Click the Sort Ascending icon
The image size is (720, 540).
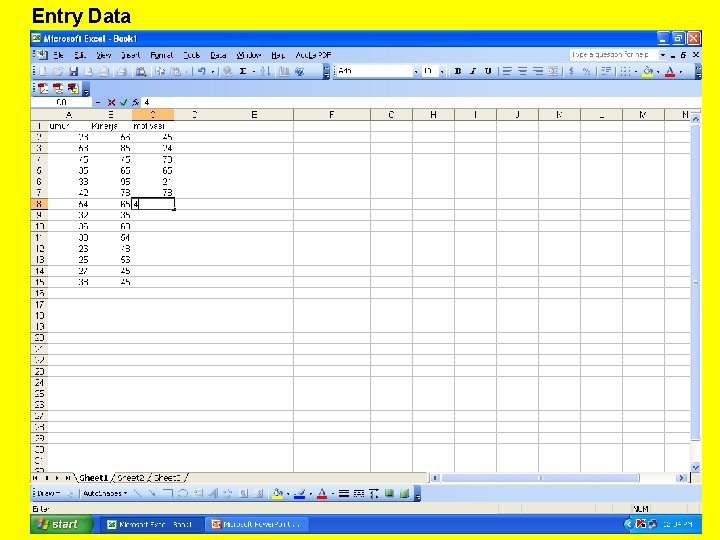264,72
